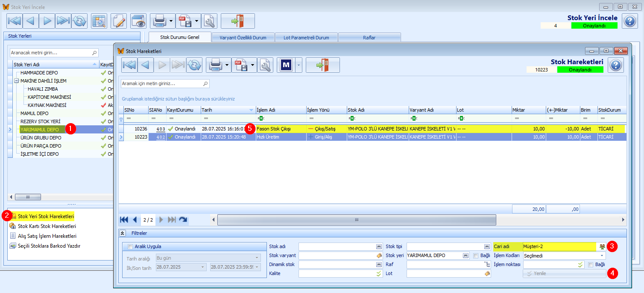
Task: Print the Stok Hareketleri list
Action: 216,65
